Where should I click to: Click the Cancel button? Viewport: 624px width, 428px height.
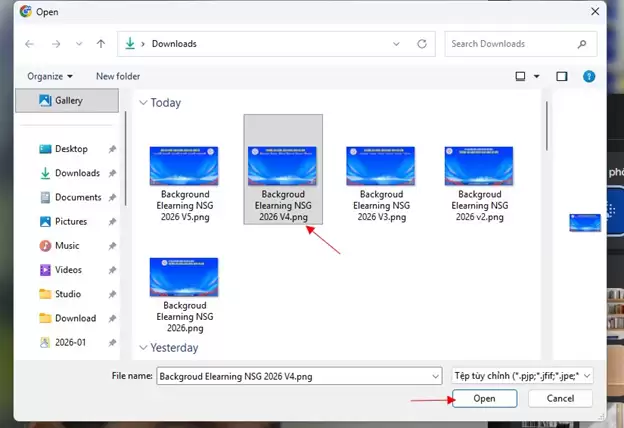(x=560, y=399)
